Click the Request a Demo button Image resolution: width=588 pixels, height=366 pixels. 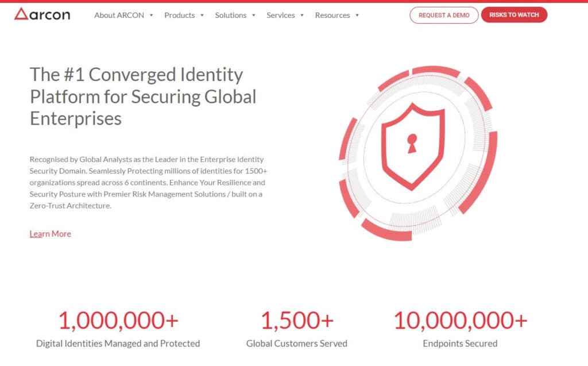coord(444,15)
